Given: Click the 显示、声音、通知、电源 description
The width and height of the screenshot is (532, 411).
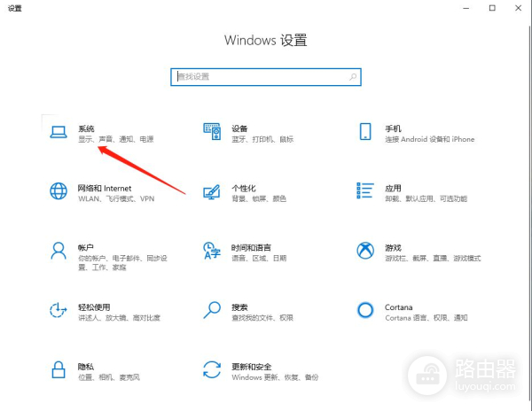Looking at the screenshot, I should pos(116,139).
